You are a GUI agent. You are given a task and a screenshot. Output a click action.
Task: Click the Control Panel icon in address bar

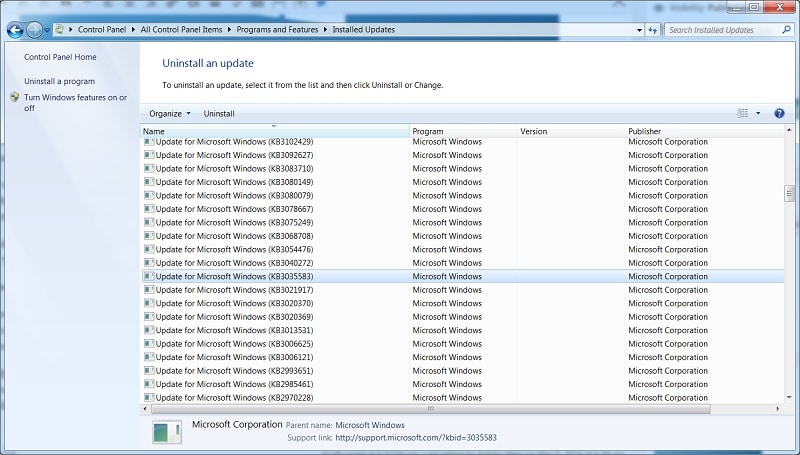(x=59, y=30)
